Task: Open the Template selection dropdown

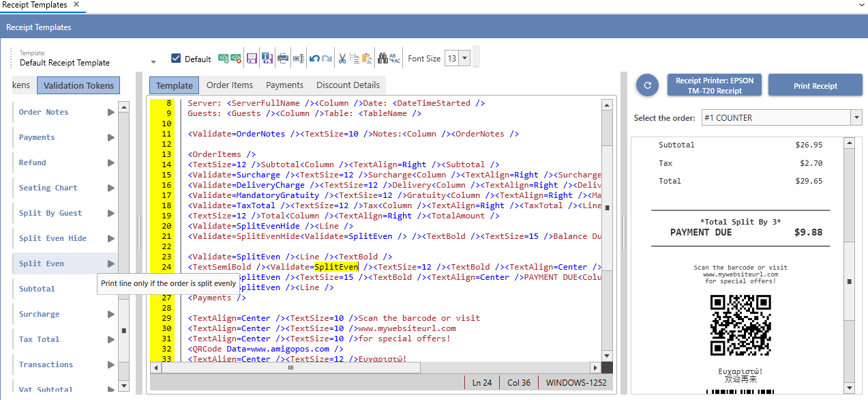Action: [153, 62]
